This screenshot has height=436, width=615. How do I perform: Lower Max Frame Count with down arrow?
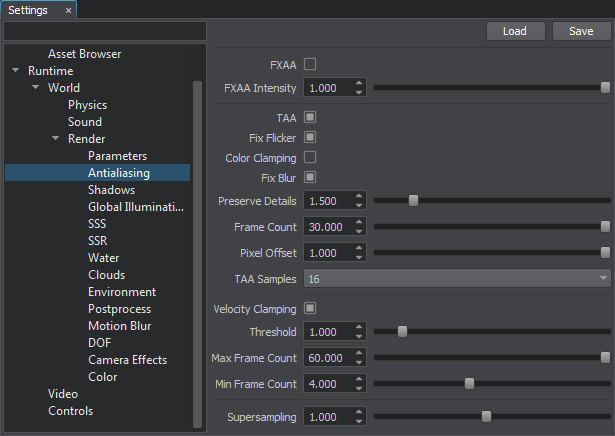(359, 363)
